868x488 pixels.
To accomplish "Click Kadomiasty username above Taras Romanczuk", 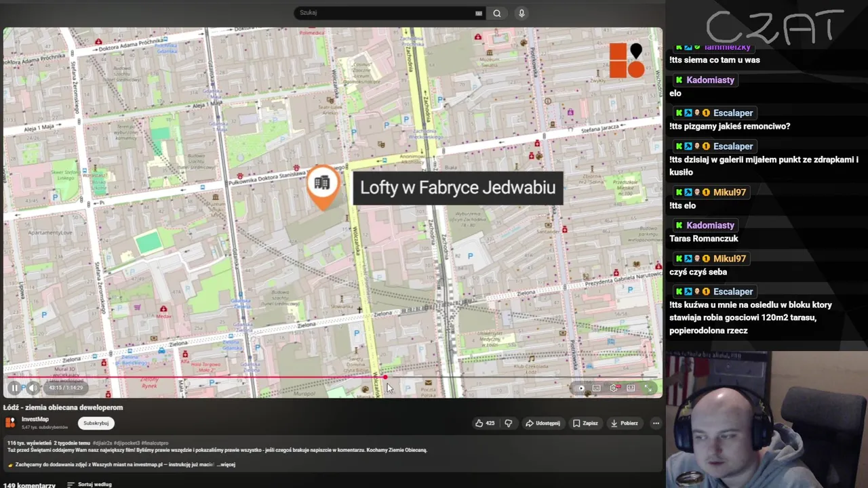I will pos(710,225).
